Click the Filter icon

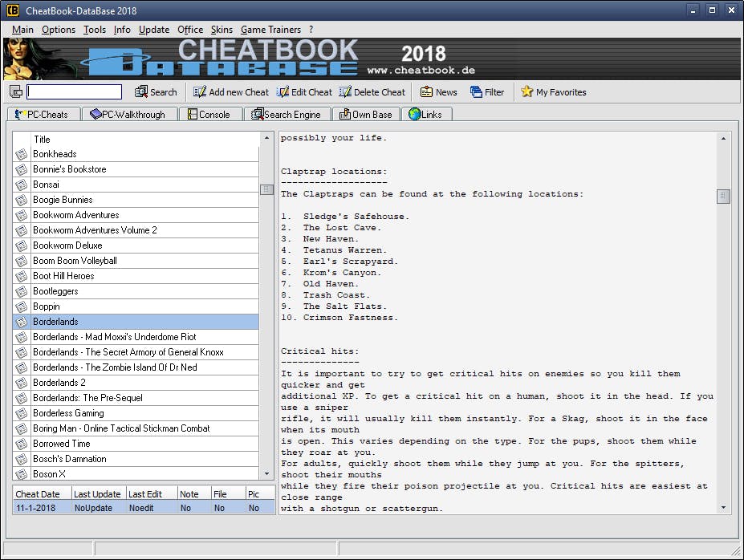(476, 91)
